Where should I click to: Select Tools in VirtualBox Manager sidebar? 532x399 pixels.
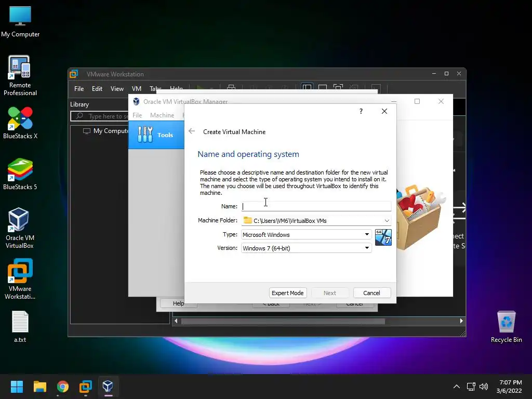click(156, 135)
